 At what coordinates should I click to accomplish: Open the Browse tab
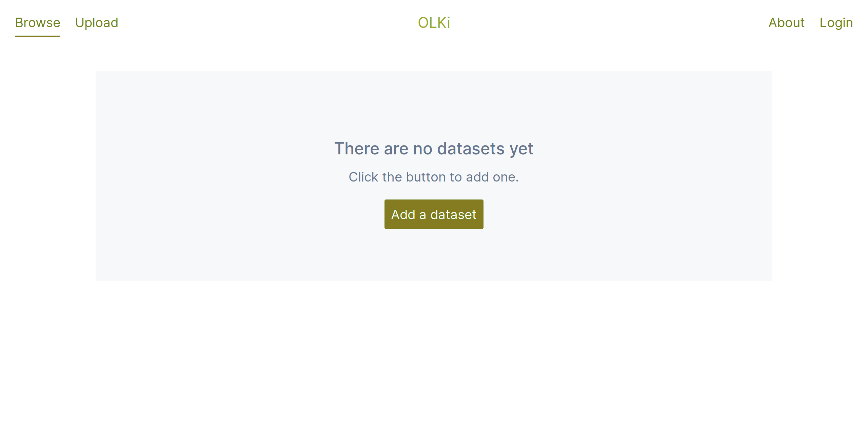pos(38,23)
